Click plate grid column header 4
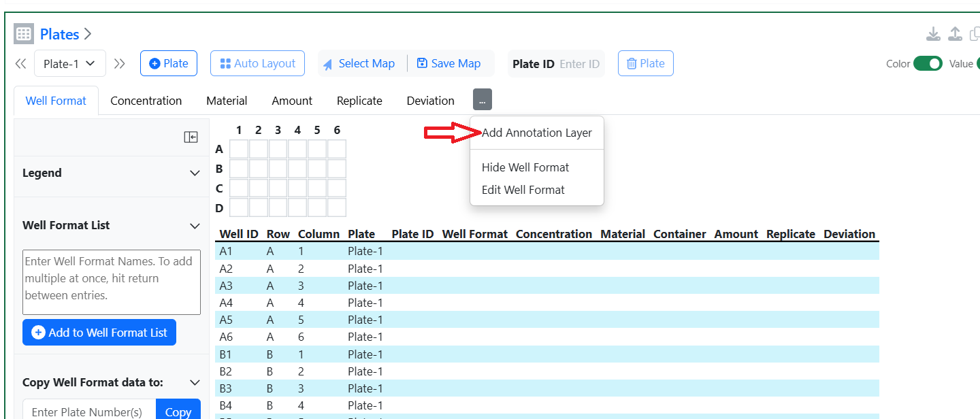Screen dimensions: 980x419 tap(297, 130)
